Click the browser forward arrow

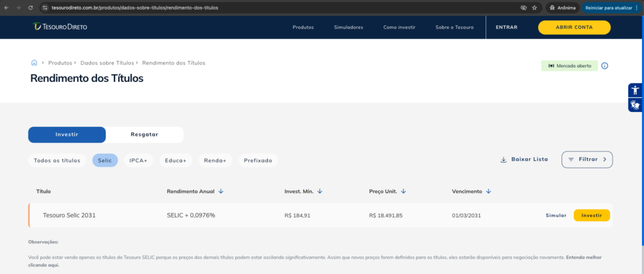pos(18,8)
